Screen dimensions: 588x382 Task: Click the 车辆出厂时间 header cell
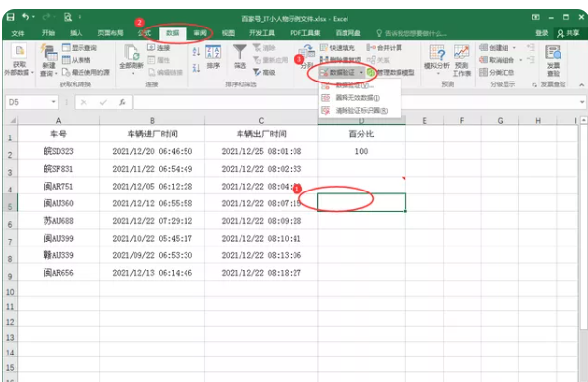(261, 134)
